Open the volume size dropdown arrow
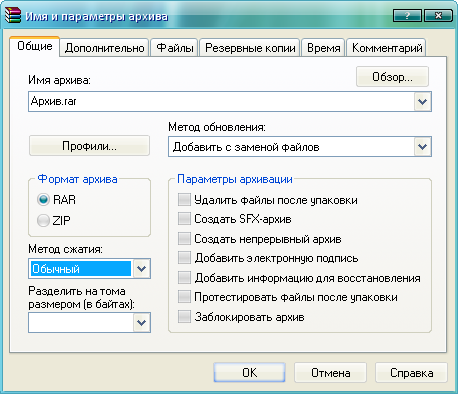 tap(142, 322)
